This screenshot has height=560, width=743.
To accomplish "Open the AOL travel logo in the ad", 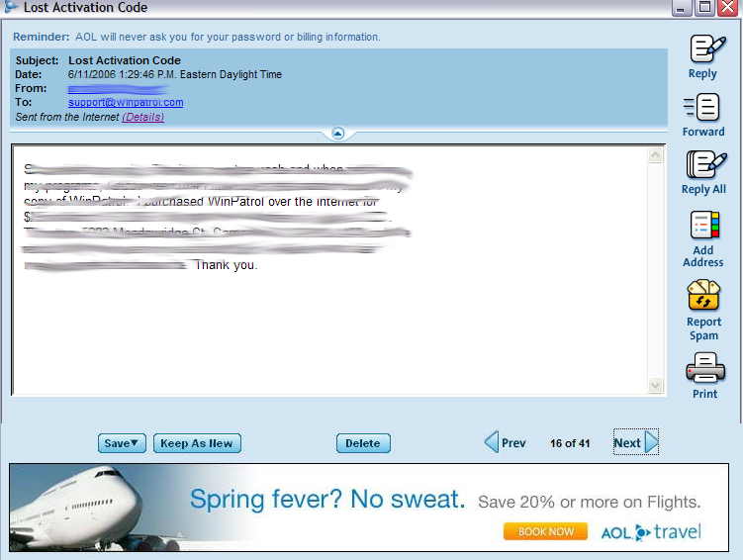I will click(651, 532).
